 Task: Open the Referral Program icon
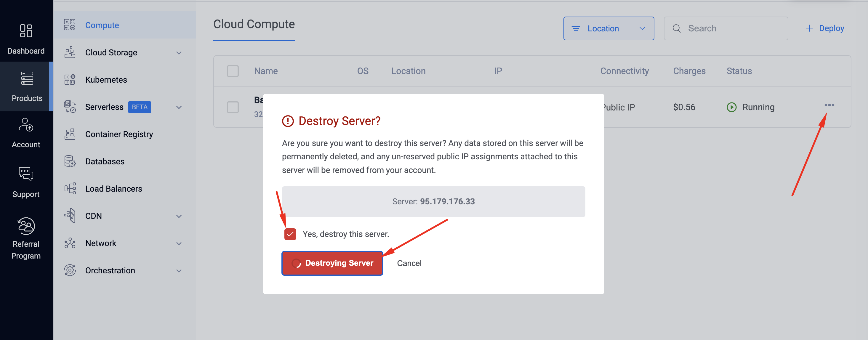(x=26, y=226)
